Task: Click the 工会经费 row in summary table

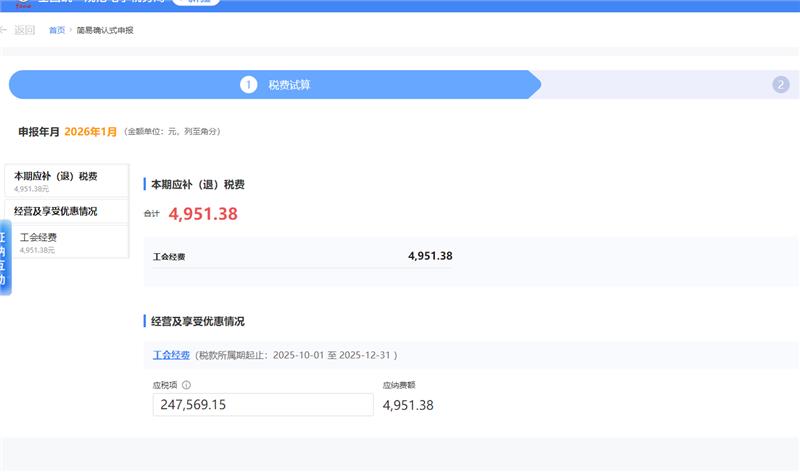Action: 302,256
